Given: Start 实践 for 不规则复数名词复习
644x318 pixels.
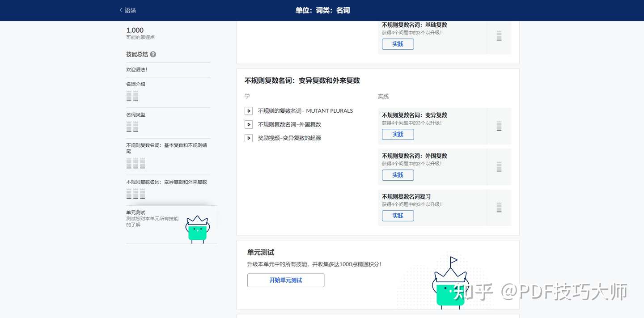Looking at the screenshot, I should tap(398, 216).
